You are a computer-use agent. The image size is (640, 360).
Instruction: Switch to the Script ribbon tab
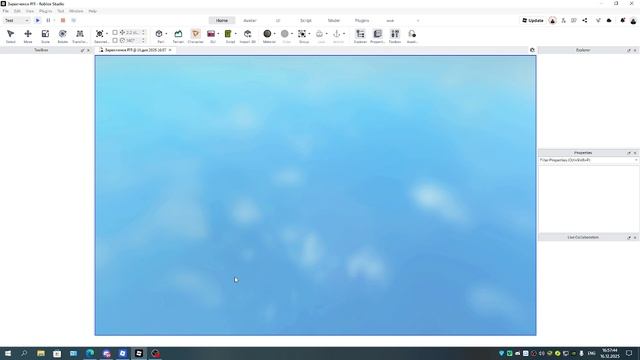click(306, 20)
